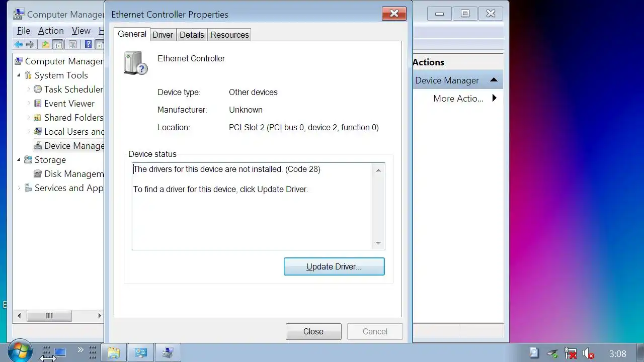Click the Show Desktop strip beside clock

coord(640,353)
